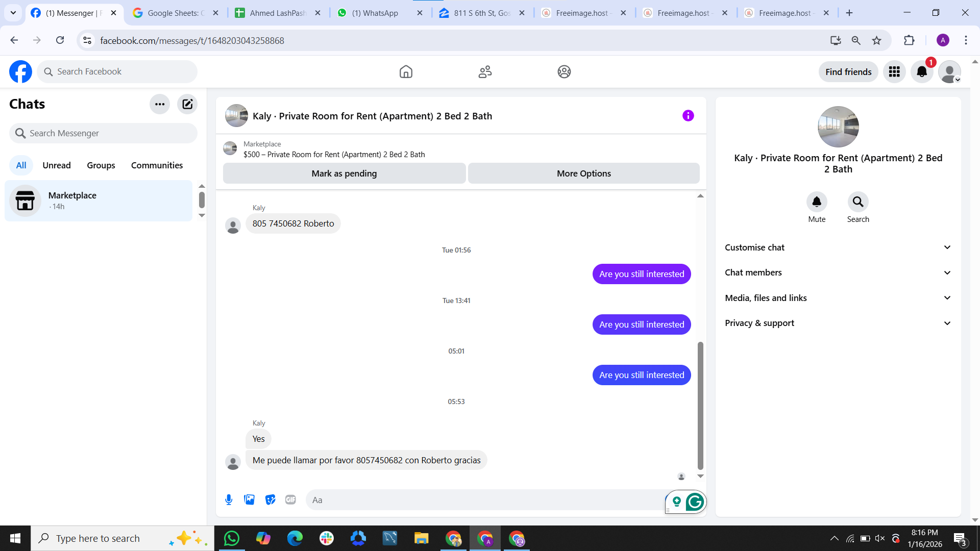Viewport: 980px width, 551px height.
Task: Click the More Options button
Action: coord(583,173)
